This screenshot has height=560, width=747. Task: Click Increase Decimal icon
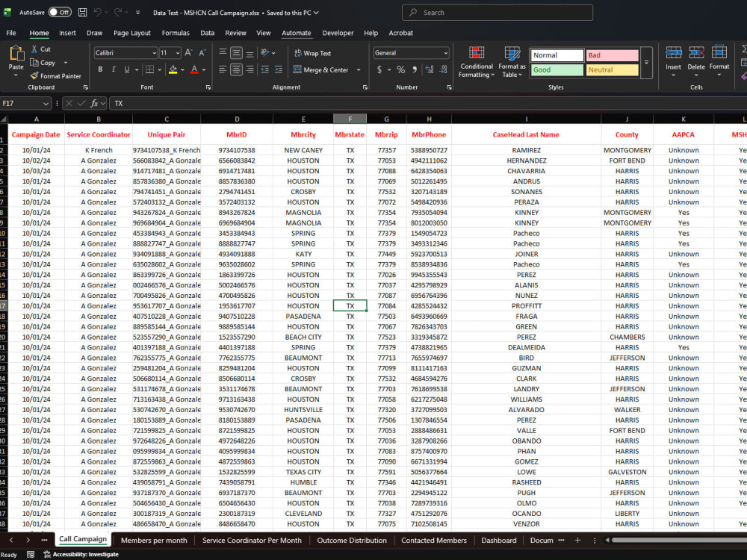coord(430,69)
